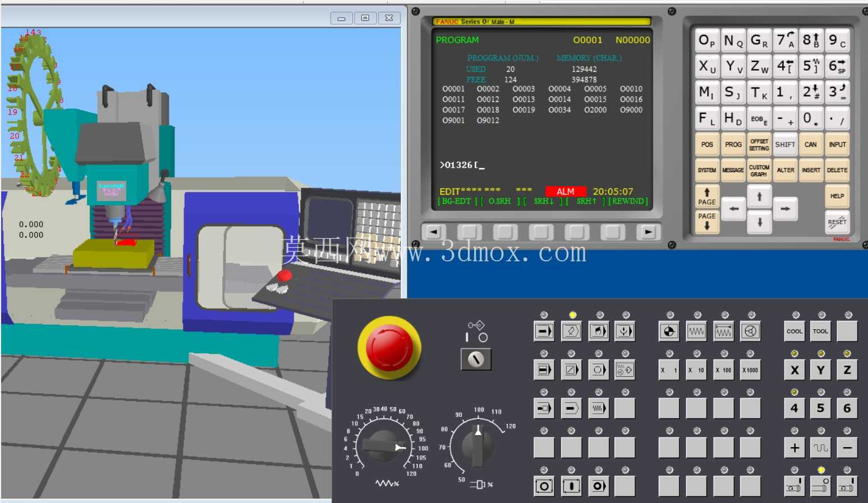Image resolution: width=868 pixels, height=503 pixels.
Task: Open the PROG function key
Action: click(x=733, y=144)
